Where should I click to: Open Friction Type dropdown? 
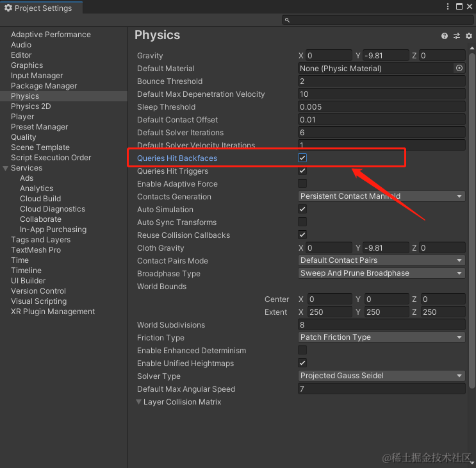pos(382,337)
